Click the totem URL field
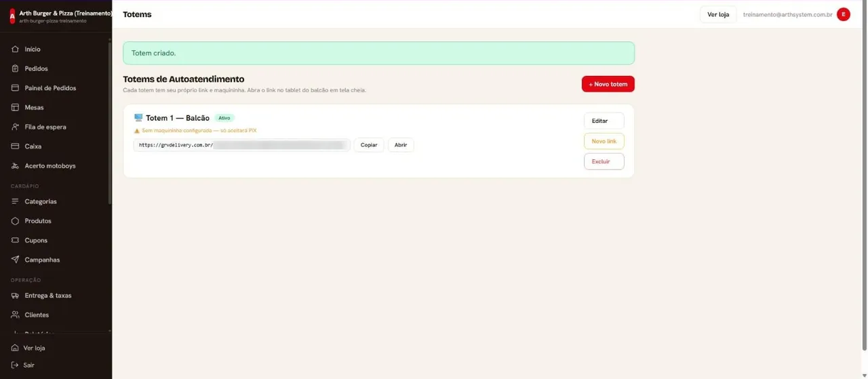Image resolution: width=868 pixels, height=379 pixels. pos(242,145)
